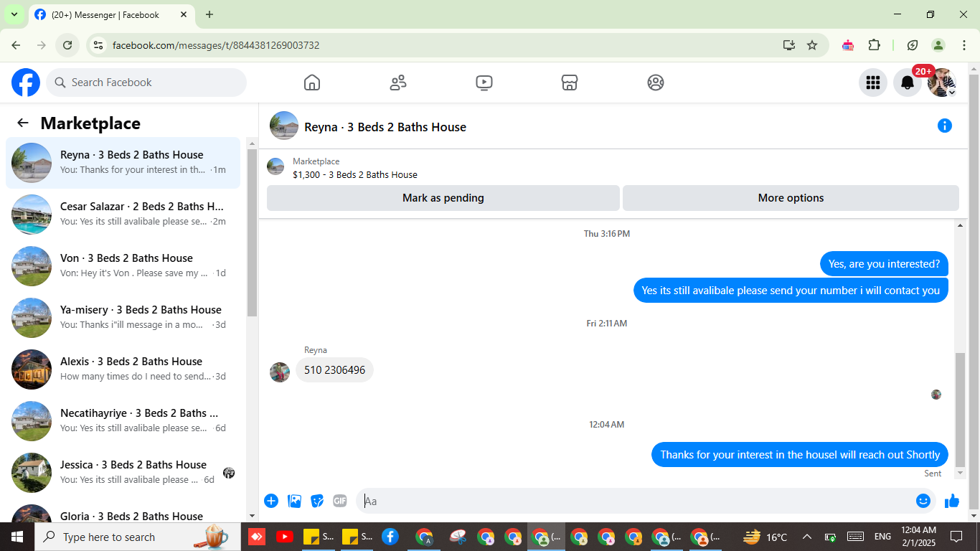Click the browser address bar URL
The height and width of the screenshot is (551, 980).
click(216, 45)
